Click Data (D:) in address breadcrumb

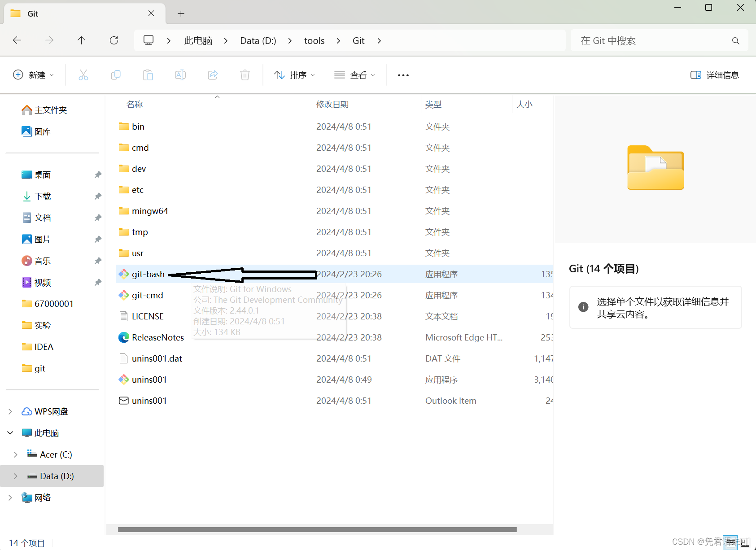[x=258, y=41]
